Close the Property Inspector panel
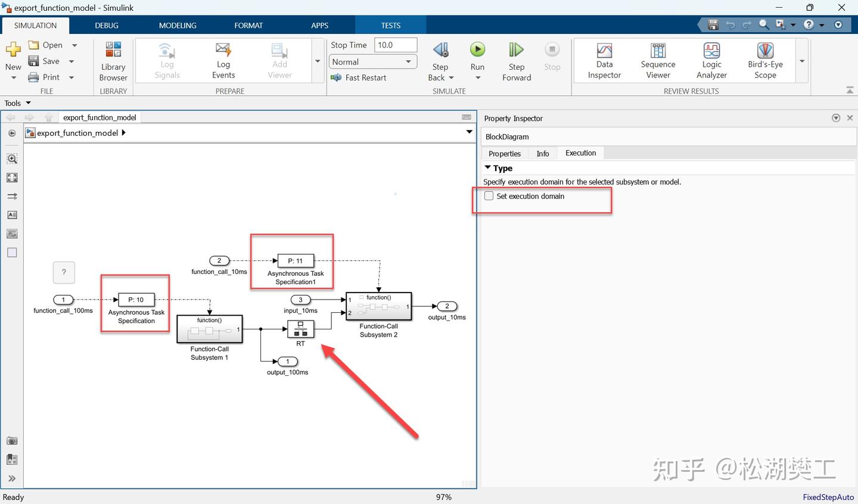 pos(850,118)
